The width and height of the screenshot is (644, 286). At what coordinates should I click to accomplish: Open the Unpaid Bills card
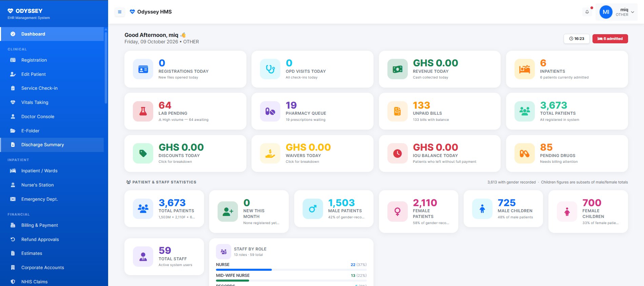tap(440, 111)
